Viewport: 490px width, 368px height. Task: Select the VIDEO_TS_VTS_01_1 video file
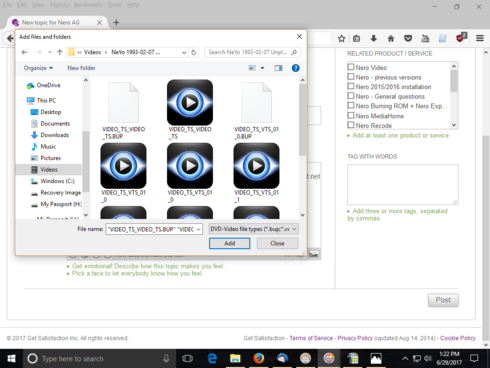pos(256,173)
